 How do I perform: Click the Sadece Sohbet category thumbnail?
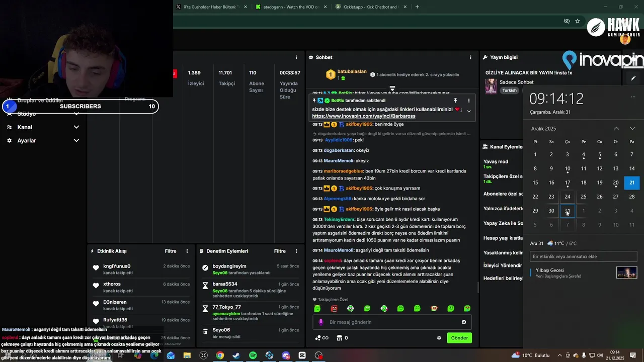[x=491, y=86]
